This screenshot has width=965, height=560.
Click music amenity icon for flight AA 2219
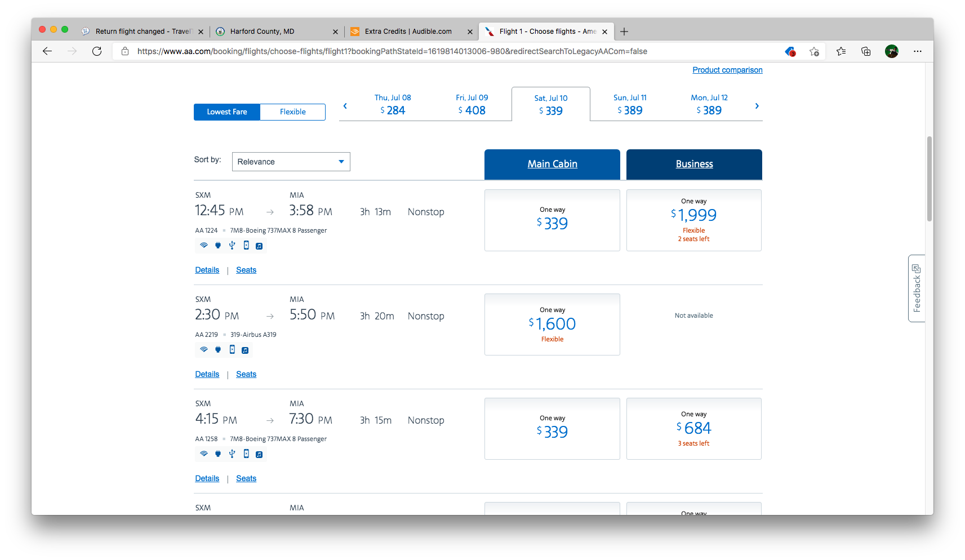click(245, 350)
